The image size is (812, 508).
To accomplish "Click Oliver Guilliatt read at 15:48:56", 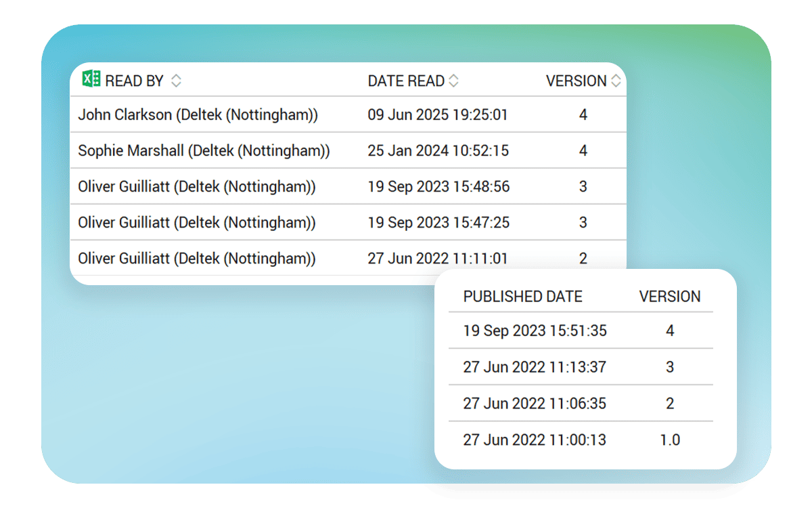I will pos(196,187).
